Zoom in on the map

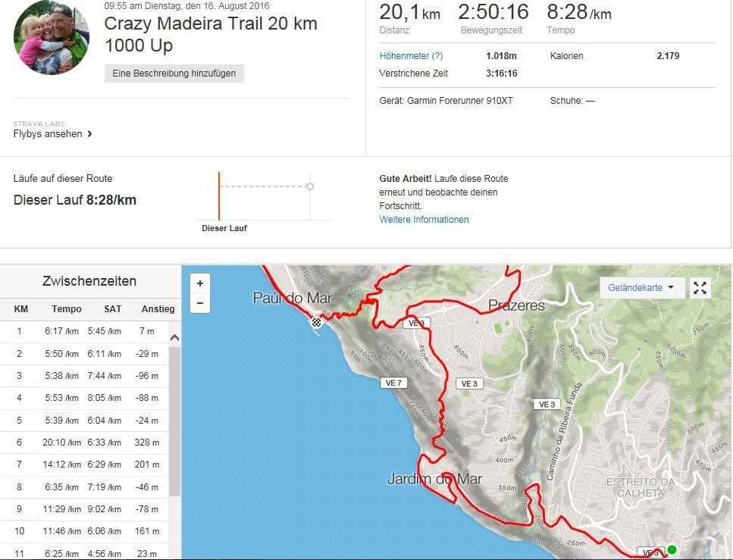pyautogui.click(x=200, y=283)
